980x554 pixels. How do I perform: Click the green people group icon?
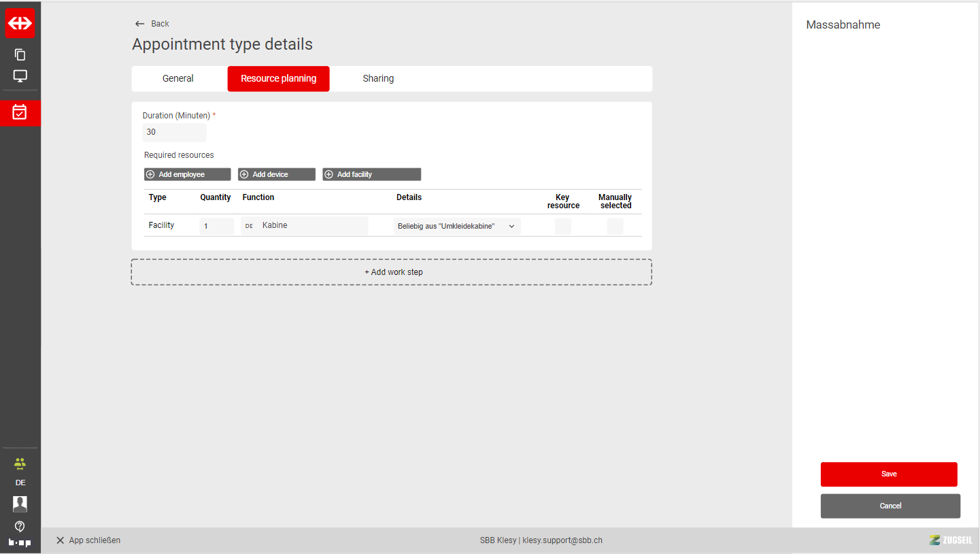coord(20,463)
